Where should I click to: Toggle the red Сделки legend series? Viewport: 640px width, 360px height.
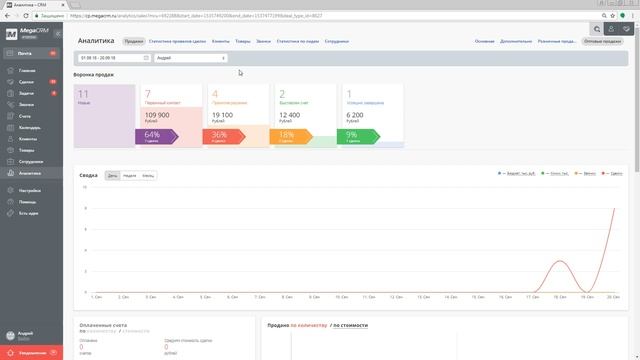[x=612, y=173]
